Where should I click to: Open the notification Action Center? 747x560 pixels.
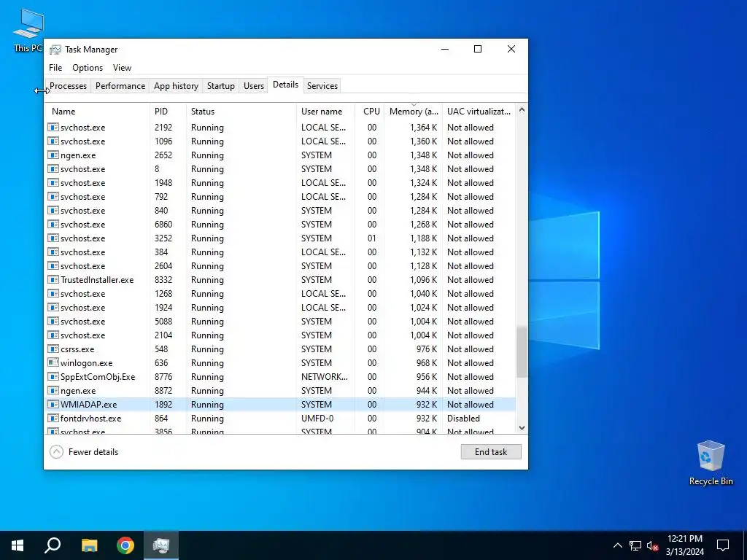point(723,545)
